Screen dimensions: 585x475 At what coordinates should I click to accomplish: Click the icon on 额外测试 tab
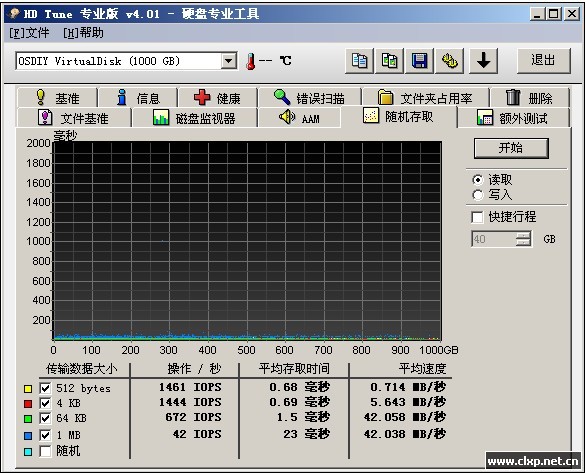pos(485,117)
